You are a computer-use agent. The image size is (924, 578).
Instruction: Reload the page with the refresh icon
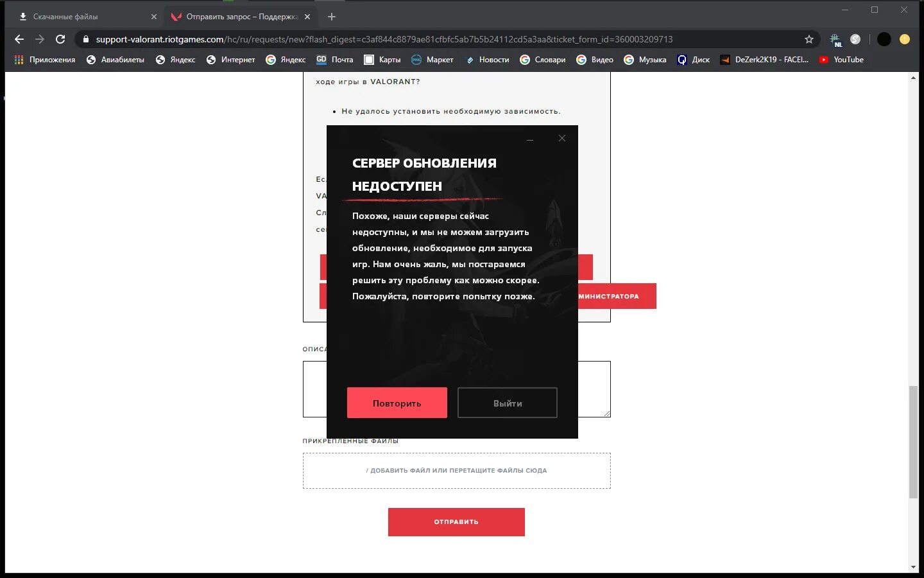click(x=60, y=39)
